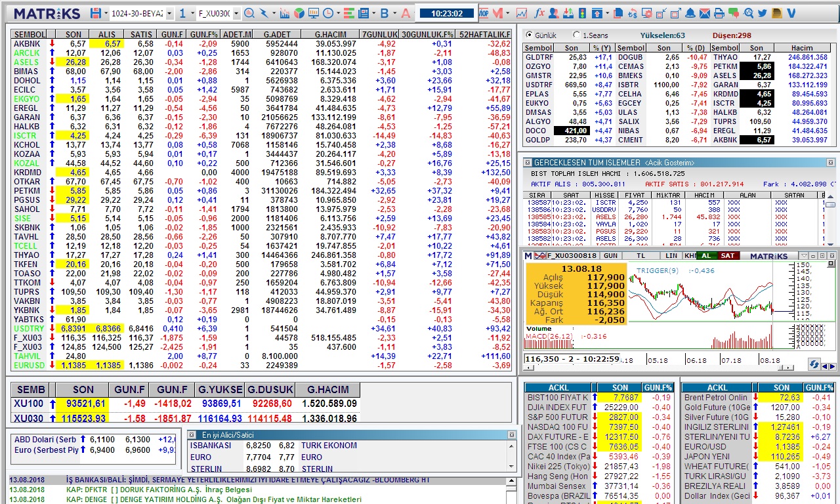Click the red letter A font icon

pyautogui.click(x=406, y=13)
